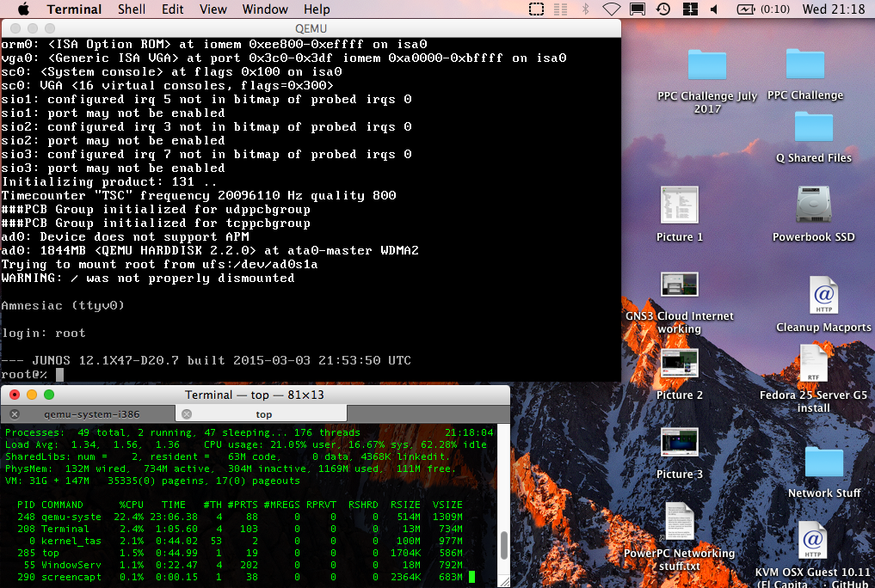Click the Wi-Fi status icon
875x588 pixels.
(x=612, y=9)
